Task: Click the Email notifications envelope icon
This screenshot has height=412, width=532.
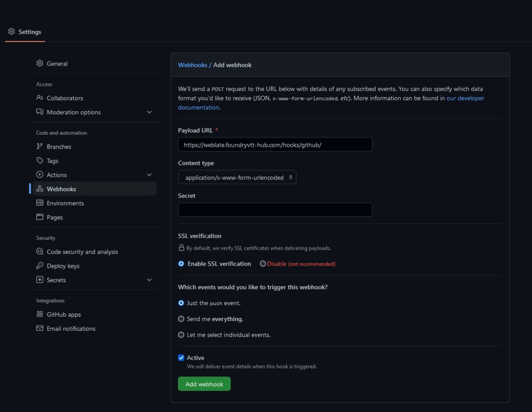Action: point(39,329)
